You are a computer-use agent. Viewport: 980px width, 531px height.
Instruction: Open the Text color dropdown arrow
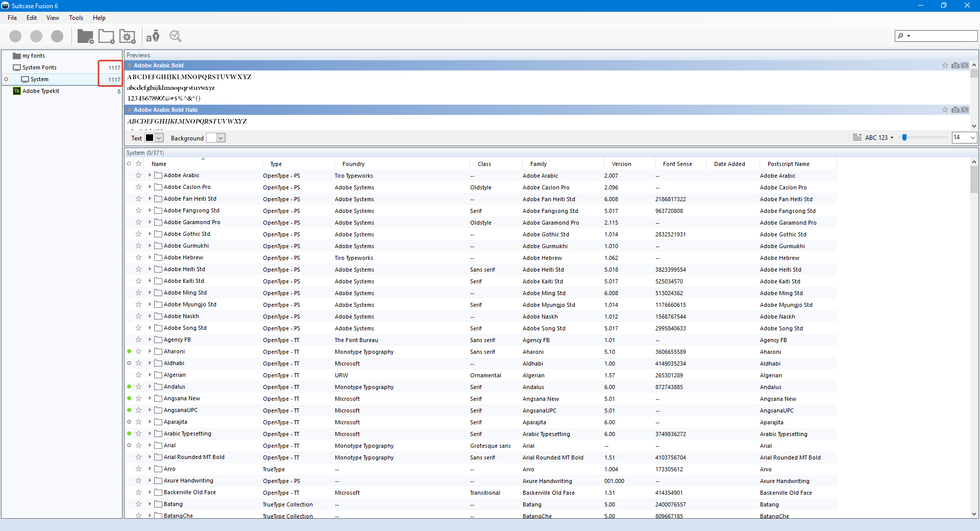coord(159,138)
